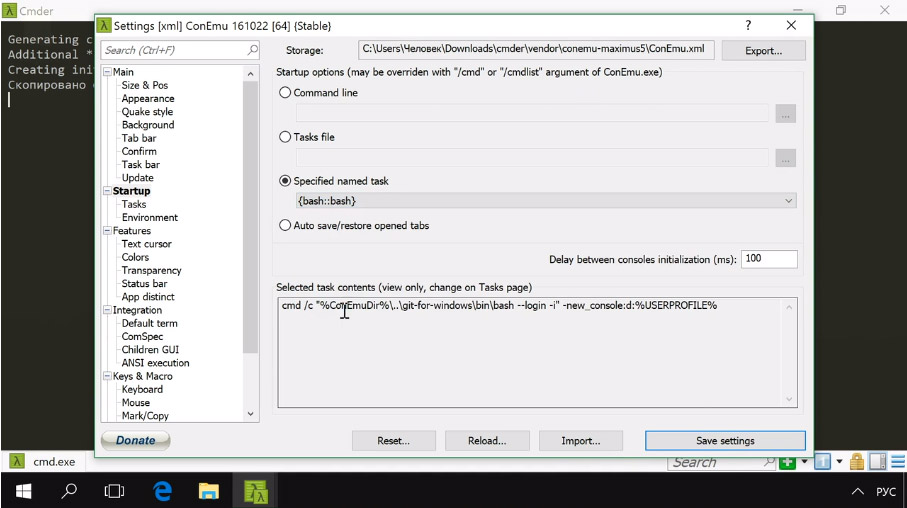This screenshot has height=508, width=907.
Task: Open Microsoft Edge from the taskbar
Action: (162, 491)
